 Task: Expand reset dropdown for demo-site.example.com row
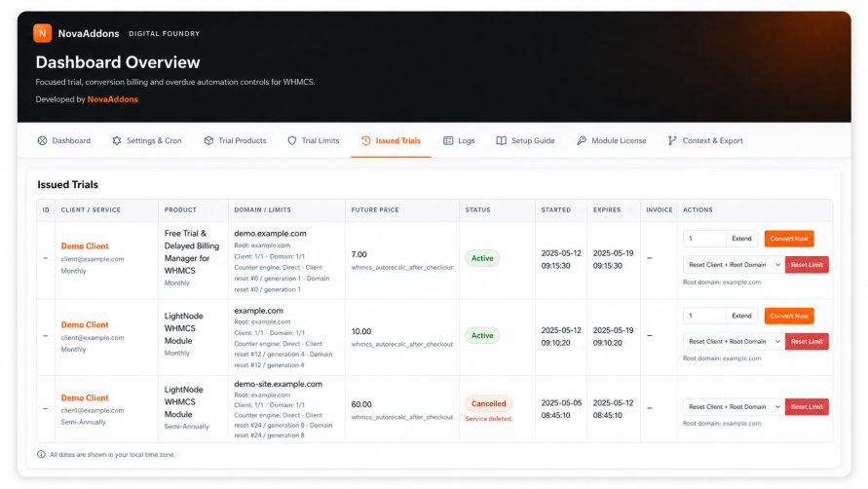click(x=734, y=407)
